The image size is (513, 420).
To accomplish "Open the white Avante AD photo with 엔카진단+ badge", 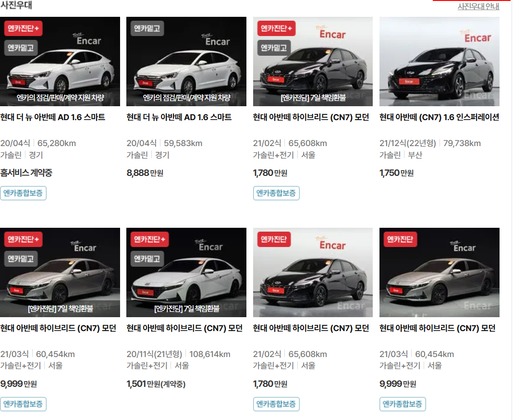I will coord(60,62).
